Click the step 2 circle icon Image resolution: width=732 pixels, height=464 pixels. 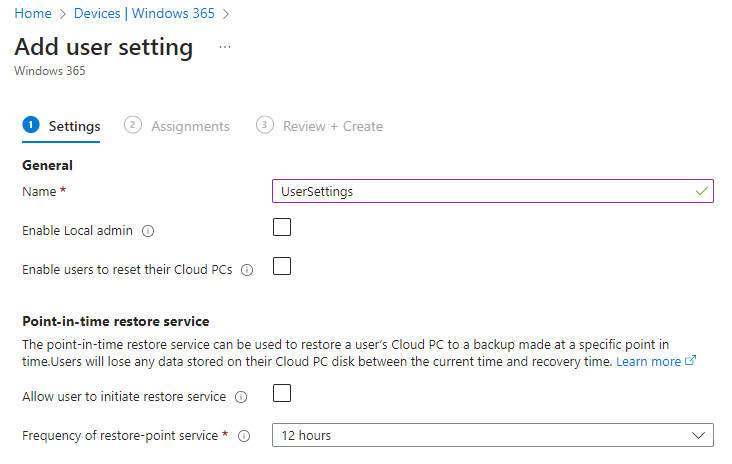132,125
